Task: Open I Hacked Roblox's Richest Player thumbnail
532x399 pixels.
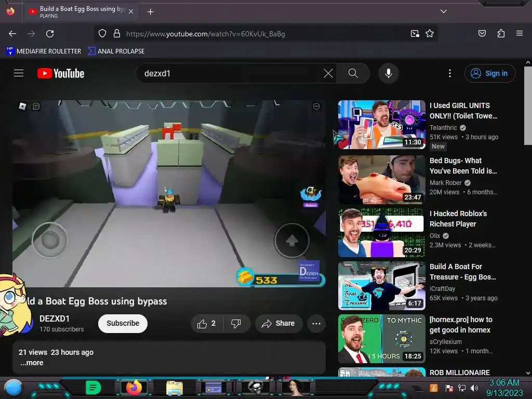Action: point(382,233)
